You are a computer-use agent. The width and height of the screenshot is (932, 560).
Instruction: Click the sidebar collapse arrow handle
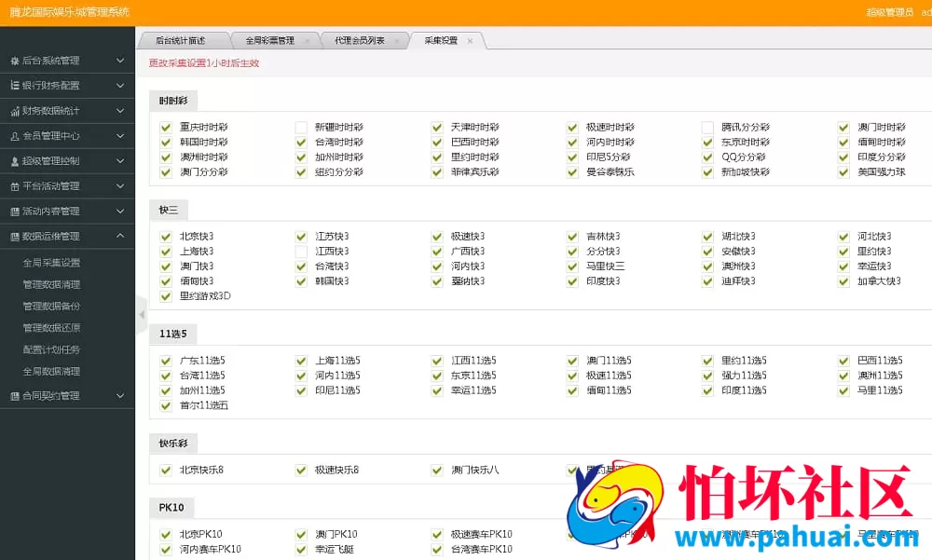pyautogui.click(x=141, y=308)
